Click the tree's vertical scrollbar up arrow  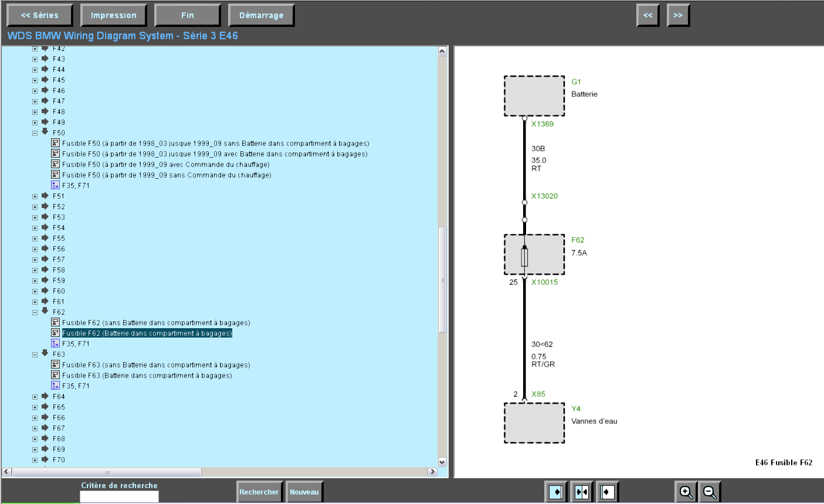coord(442,52)
